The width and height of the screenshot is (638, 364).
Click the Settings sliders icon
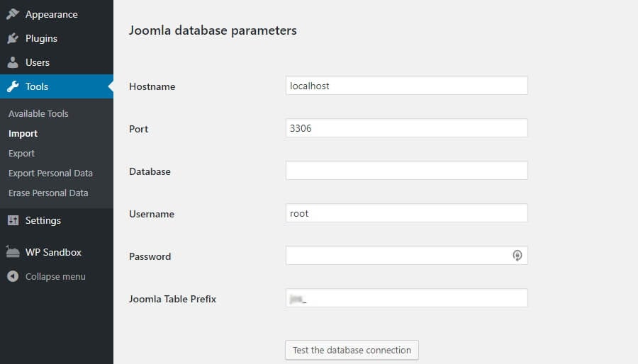pyautogui.click(x=13, y=220)
